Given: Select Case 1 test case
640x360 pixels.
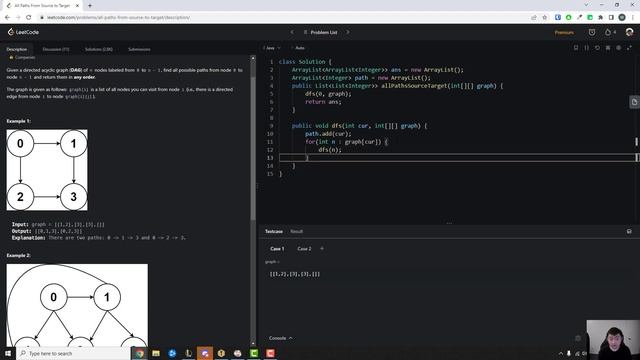Looking at the screenshot, I should point(277,249).
